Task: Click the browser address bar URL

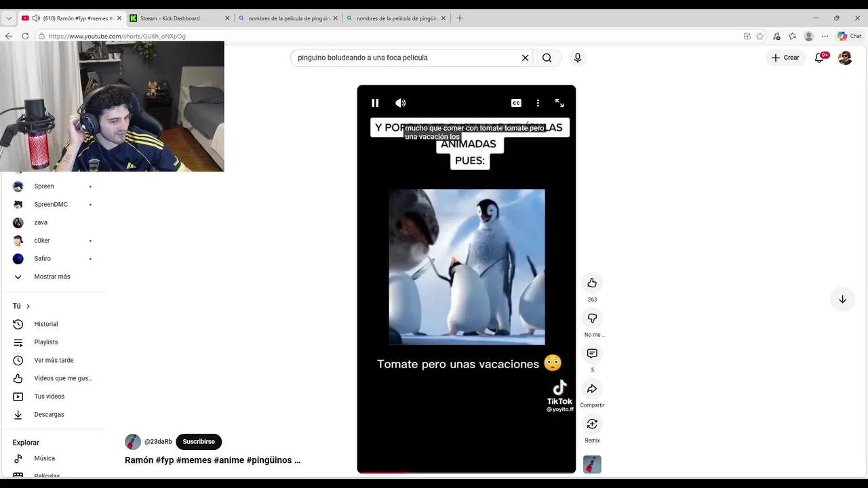Action: tap(117, 37)
